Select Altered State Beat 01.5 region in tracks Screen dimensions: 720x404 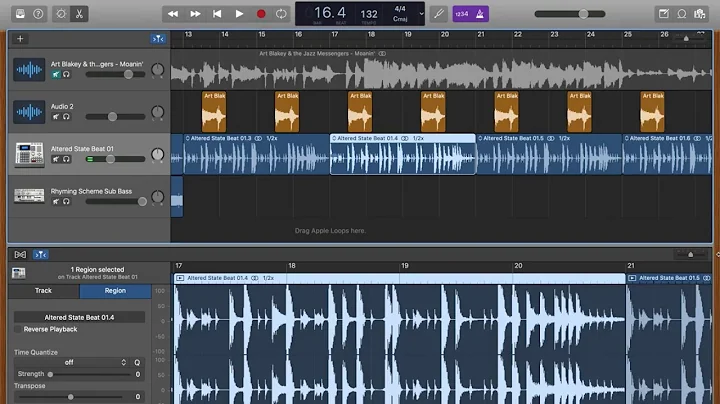(549, 154)
